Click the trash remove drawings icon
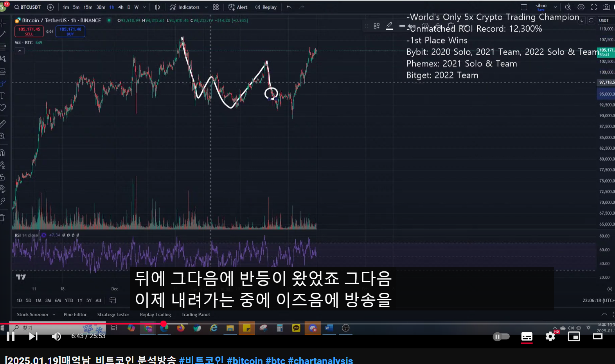The width and height of the screenshot is (615, 364). click(x=2, y=218)
